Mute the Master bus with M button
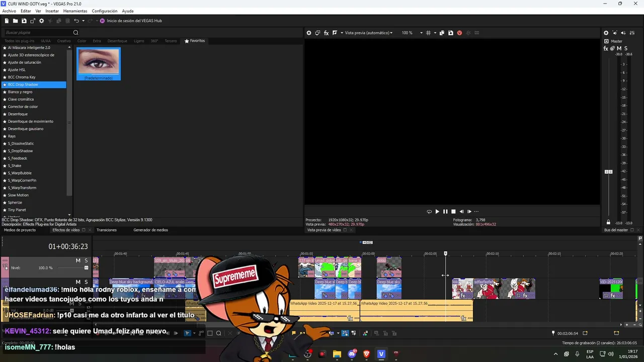The height and width of the screenshot is (362, 644). pyautogui.click(x=619, y=48)
